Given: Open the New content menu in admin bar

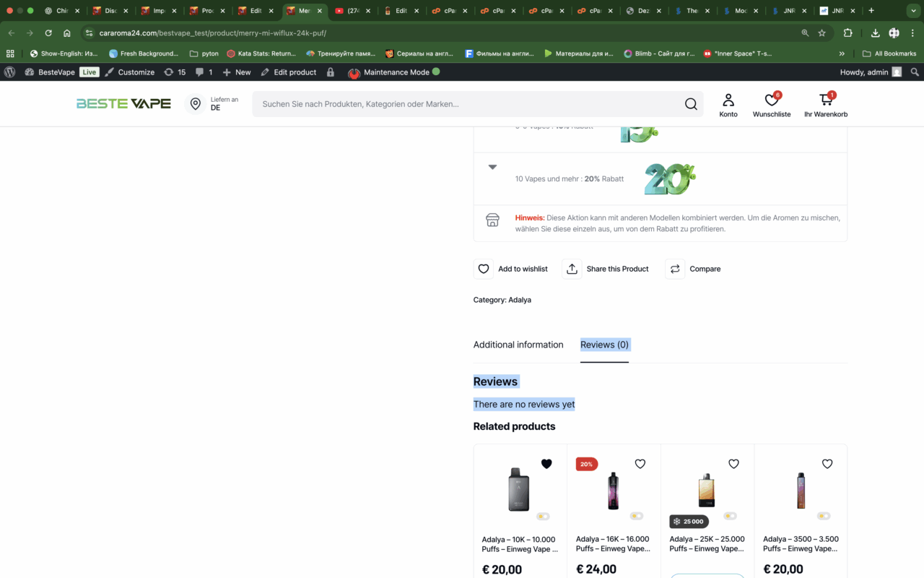Looking at the screenshot, I should click(x=237, y=72).
